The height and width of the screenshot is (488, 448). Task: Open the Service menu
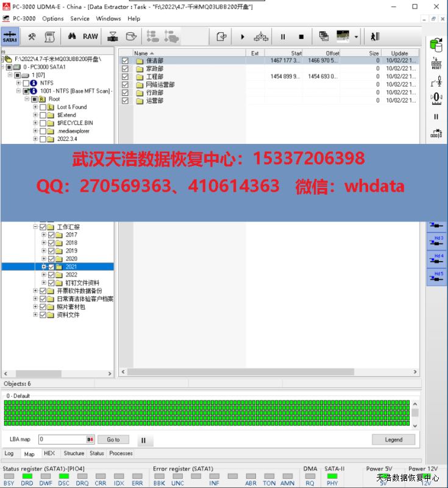(80, 18)
